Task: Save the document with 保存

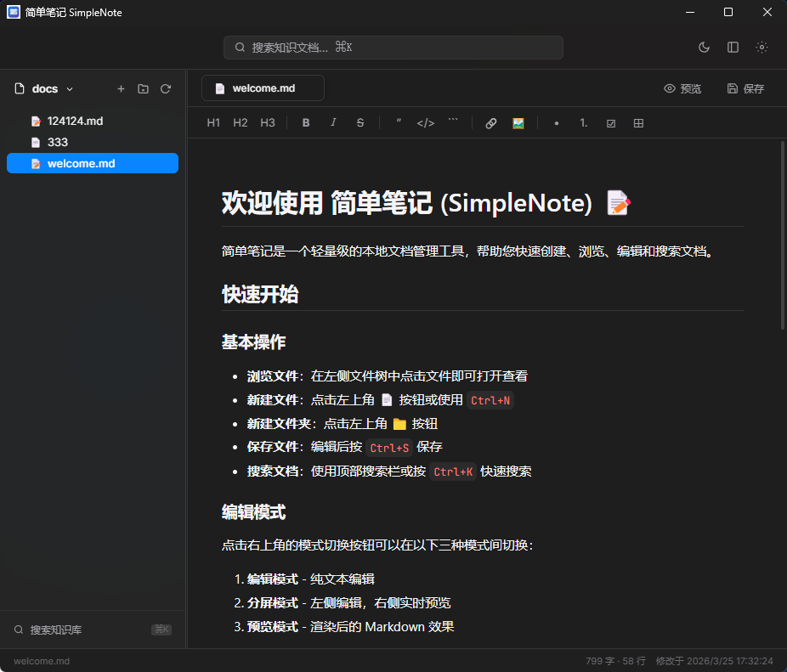Action: point(745,88)
